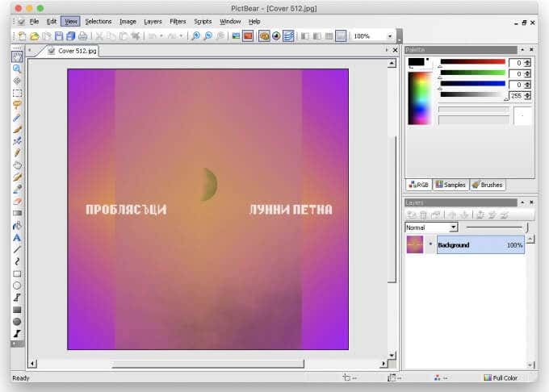Increment the blue value stepper

528,83
